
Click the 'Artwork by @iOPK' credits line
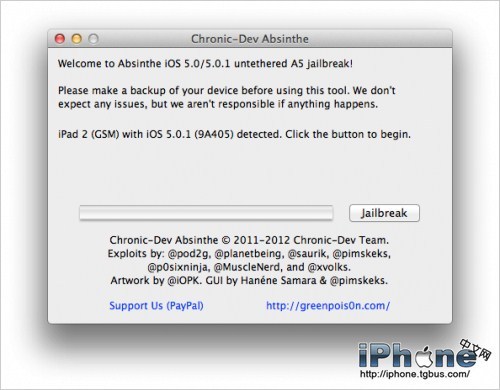(249, 280)
